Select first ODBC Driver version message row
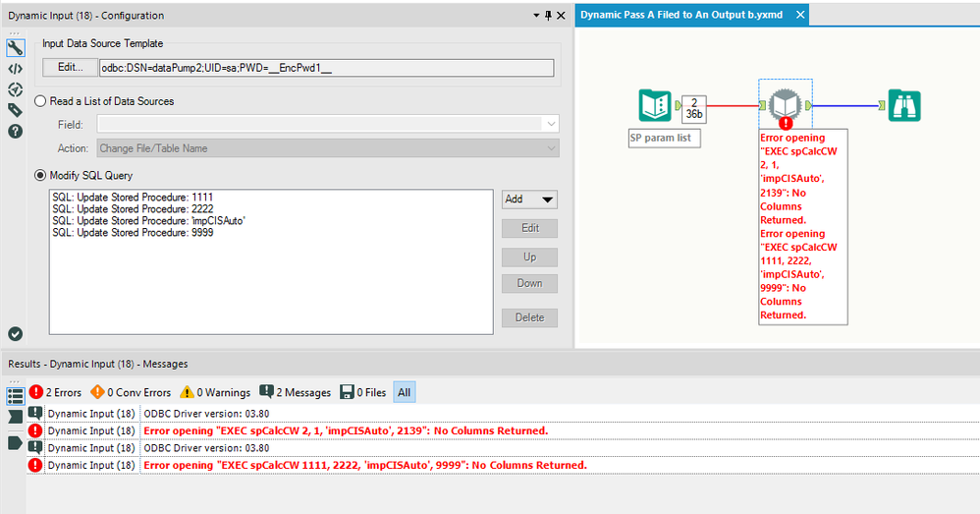980x514 pixels. pos(503,414)
